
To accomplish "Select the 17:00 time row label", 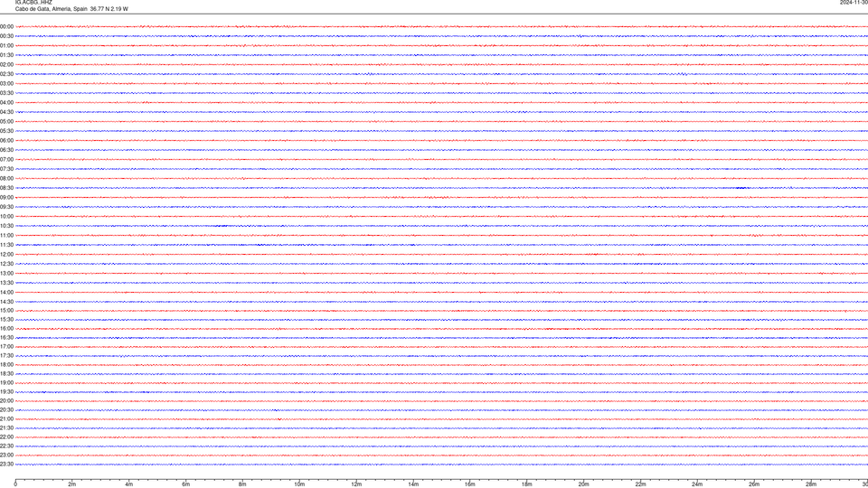I will coord(6,347).
